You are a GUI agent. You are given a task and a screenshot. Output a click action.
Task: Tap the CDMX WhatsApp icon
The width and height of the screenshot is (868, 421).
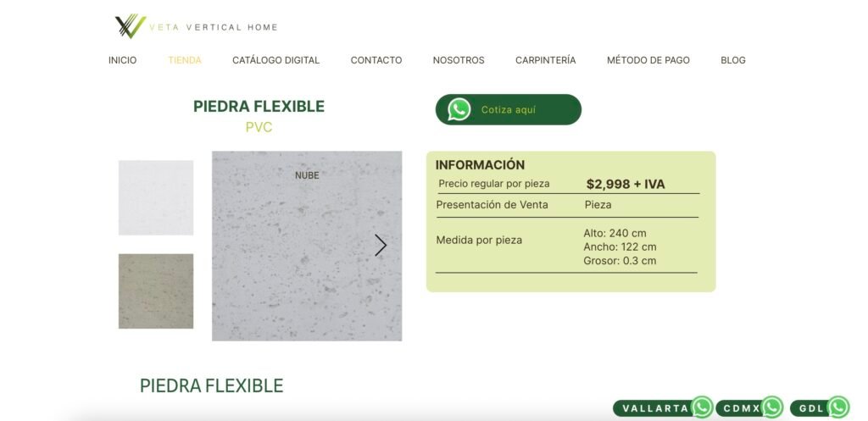click(771, 407)
